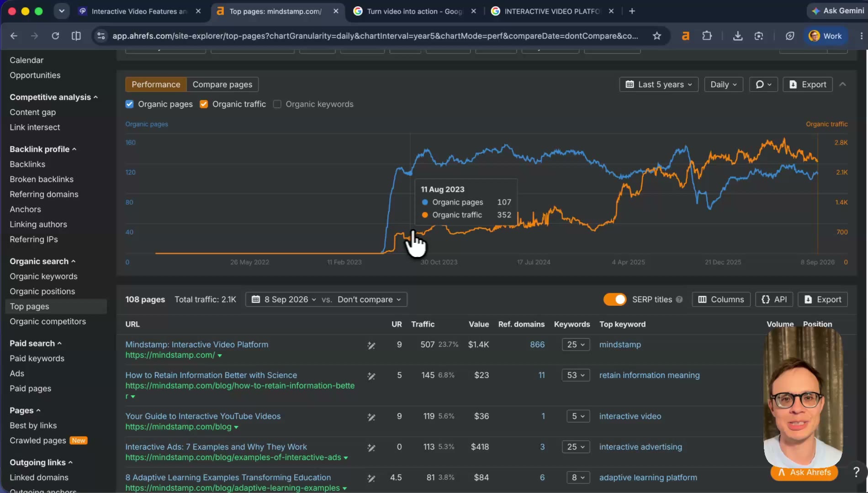
Task: Bookmark this page with the star icon
Action: pyautogui.click(x=657, y=36)
